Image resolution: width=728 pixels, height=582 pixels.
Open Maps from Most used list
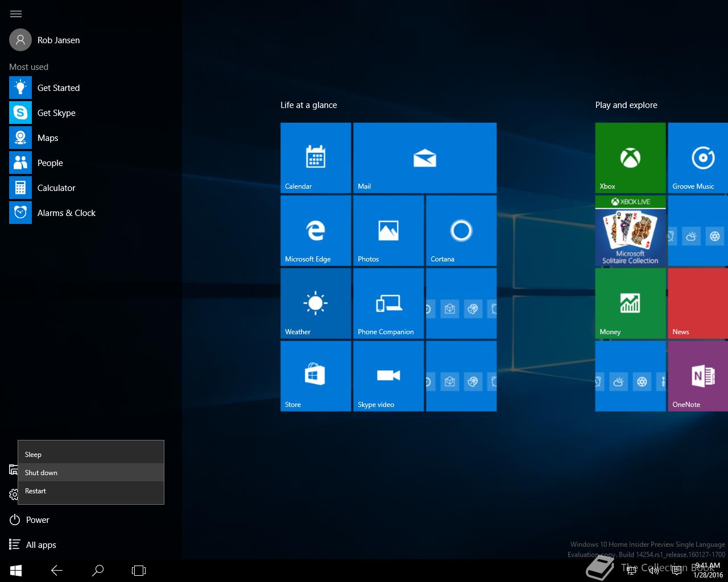click(x=91, y=138)
